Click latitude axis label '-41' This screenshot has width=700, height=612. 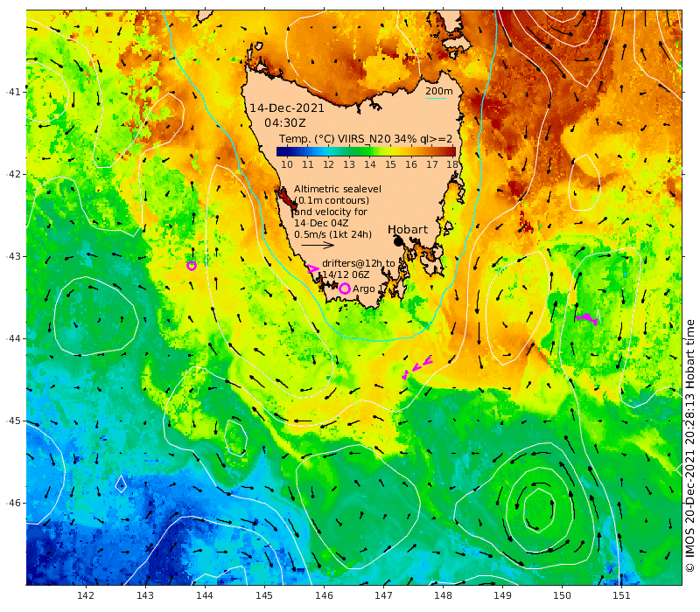point(13,92)
